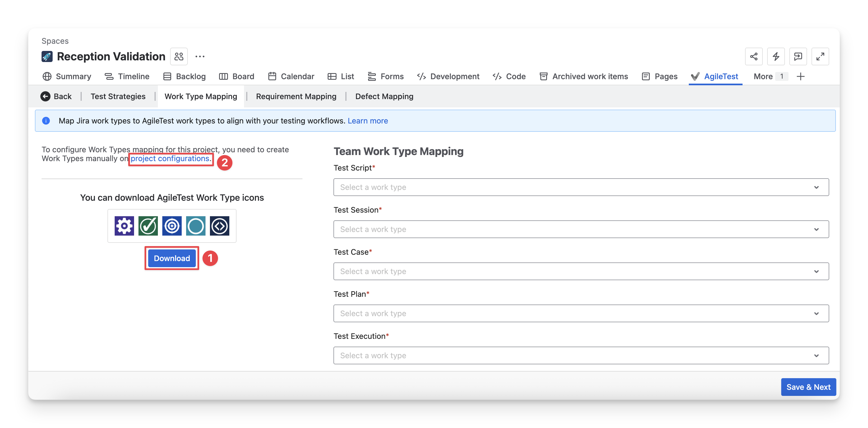Open the Test Execution dropdown chevron

pyautogui.click(x=816, y=355)
